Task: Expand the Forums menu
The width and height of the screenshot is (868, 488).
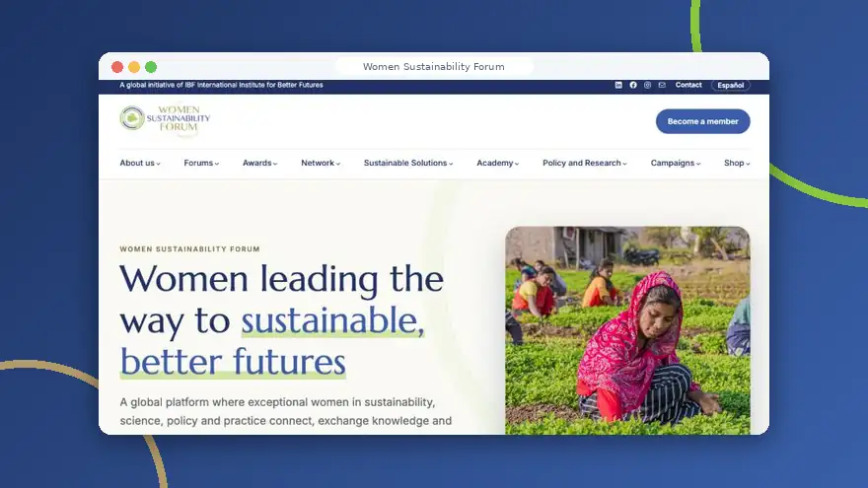Action: (x=201, y=163)
